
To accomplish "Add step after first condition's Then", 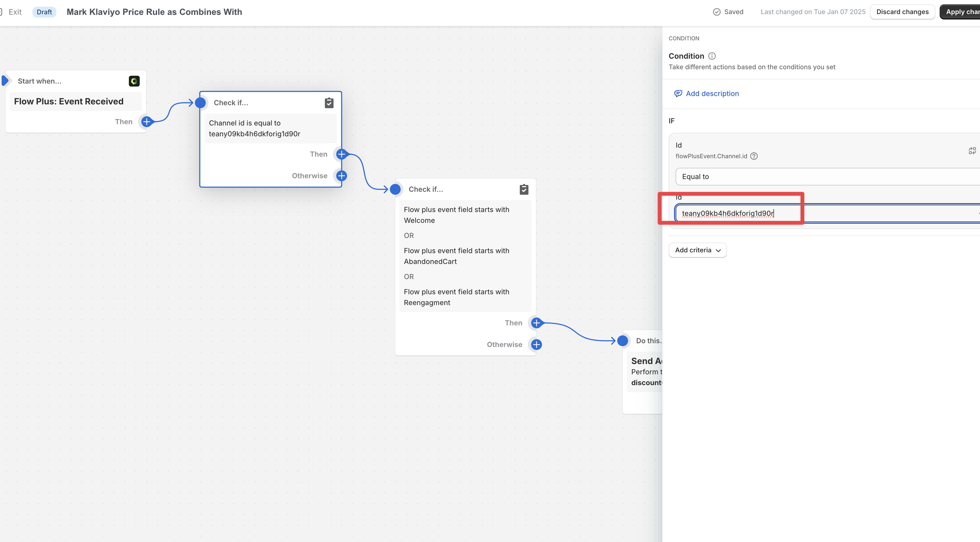I will coord(341,154).
